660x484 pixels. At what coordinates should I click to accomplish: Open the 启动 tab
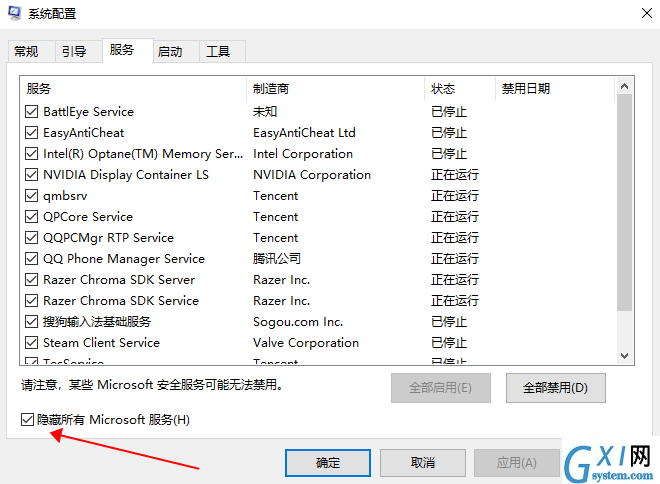coord(176,52)
